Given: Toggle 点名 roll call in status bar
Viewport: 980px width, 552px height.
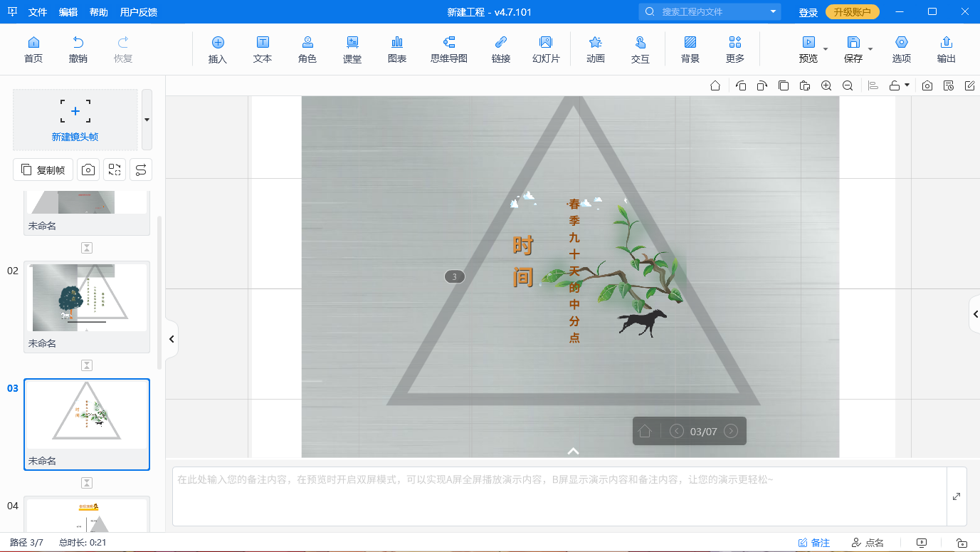Looking at the screenshot, I should pos(868,543).
